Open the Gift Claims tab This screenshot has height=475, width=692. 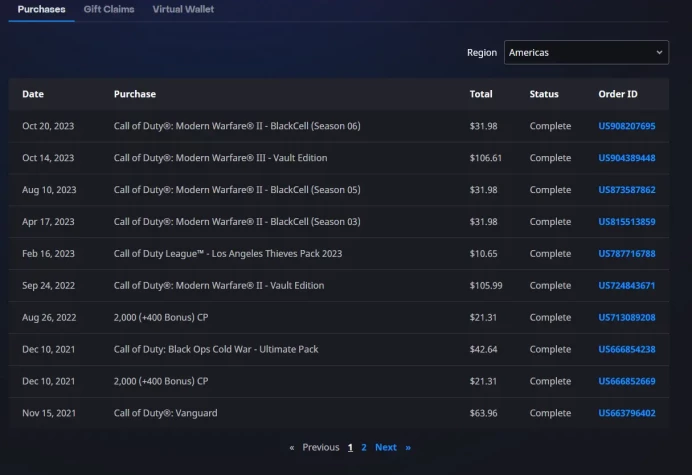[109, 9]
